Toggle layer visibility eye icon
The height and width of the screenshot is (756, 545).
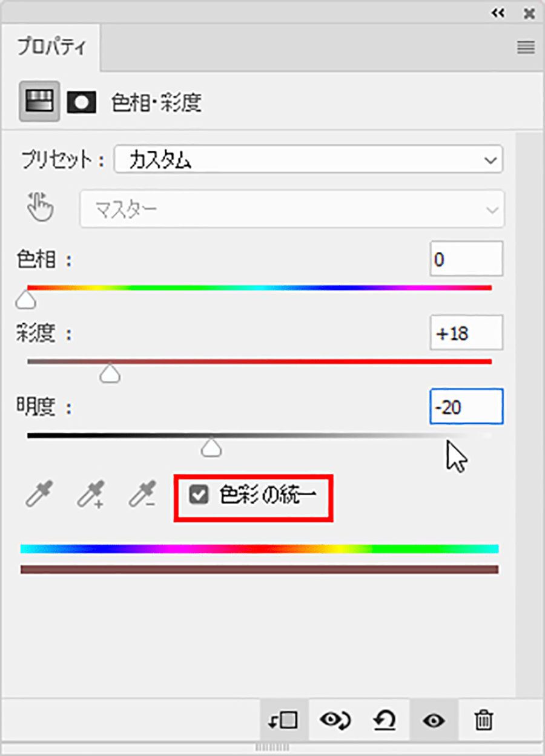point(434,720)
